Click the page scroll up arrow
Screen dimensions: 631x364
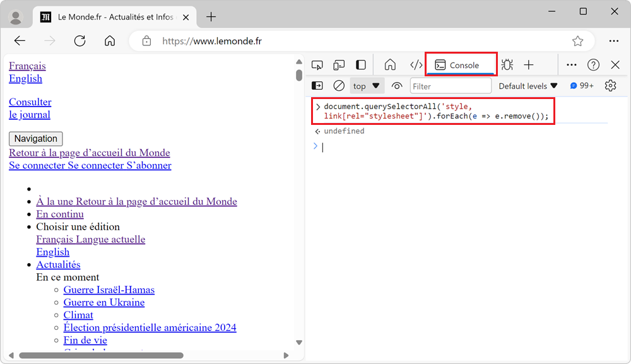(x=299, y=62)
